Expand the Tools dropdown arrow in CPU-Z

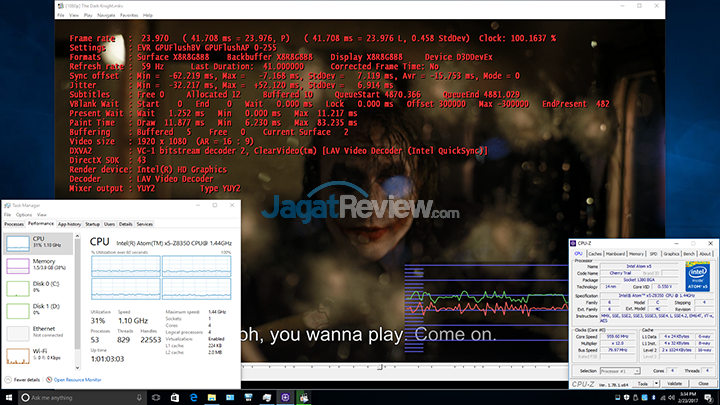pyautogui.click(x=654, y=382)
